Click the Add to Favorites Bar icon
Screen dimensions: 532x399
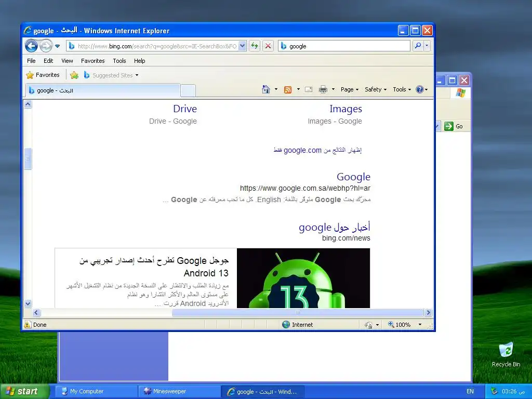coord(74,75)
